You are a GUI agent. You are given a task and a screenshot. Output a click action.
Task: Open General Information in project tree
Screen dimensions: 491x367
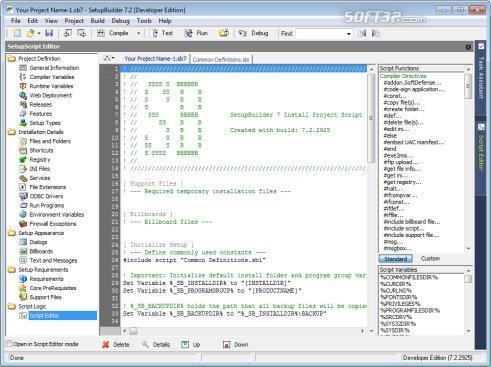pos(54,68)
